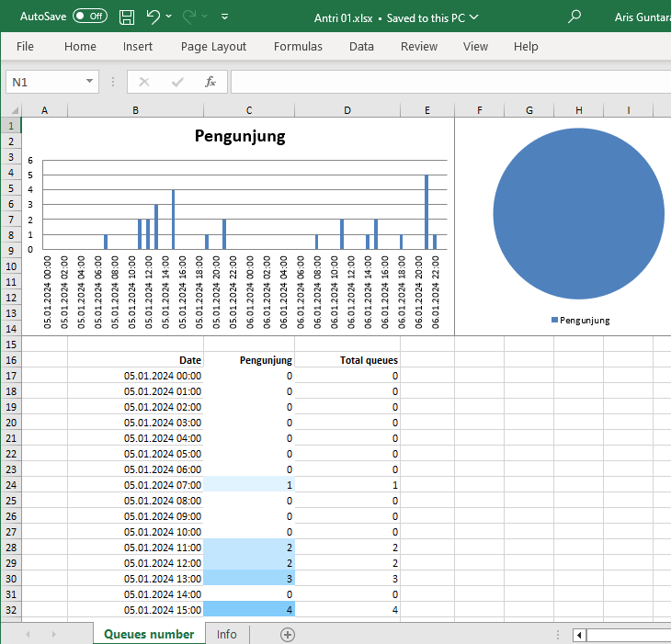Click the tallest bar at 06.01.2024 21:00
Image resolution: width=671 pixels, height=644 pixels.
click(426, 212)
